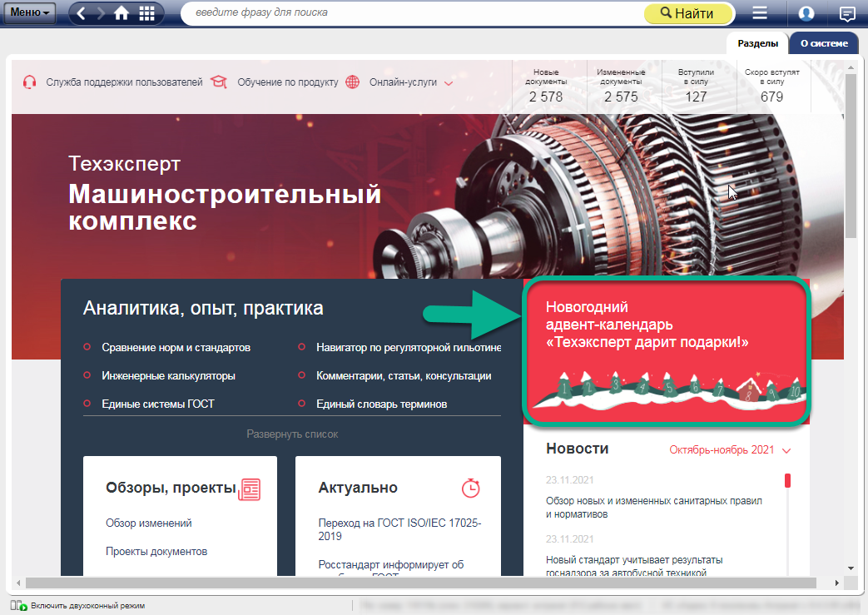The width and height of the screenshot is (868, 615).
Task: Open Единые системы ГОСТ link
Action: [x=158, y=404]
